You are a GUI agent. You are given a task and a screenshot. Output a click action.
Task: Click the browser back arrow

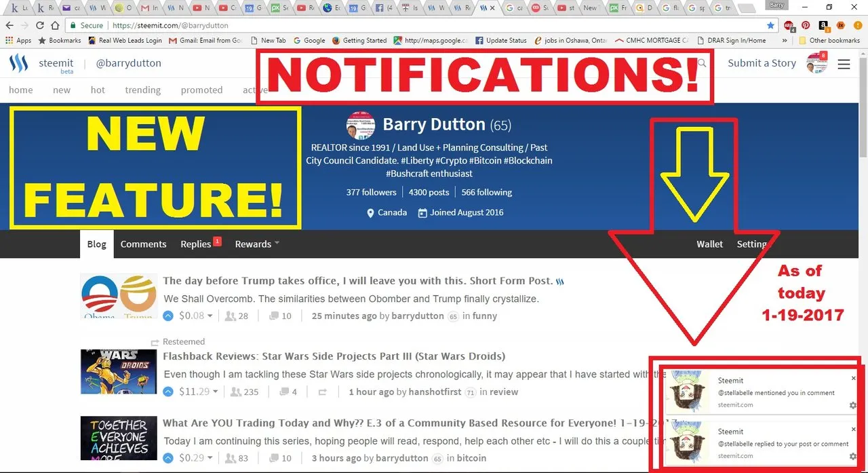tap(9, 25)
